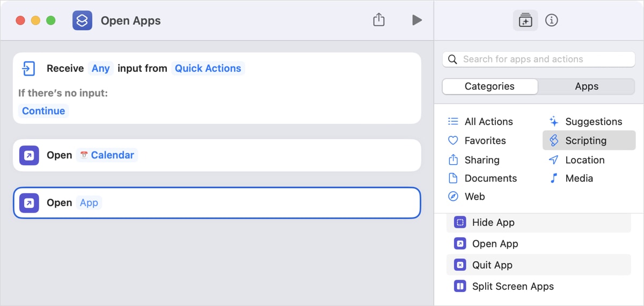Switch to the Categories tab

[x=489, y=86]
